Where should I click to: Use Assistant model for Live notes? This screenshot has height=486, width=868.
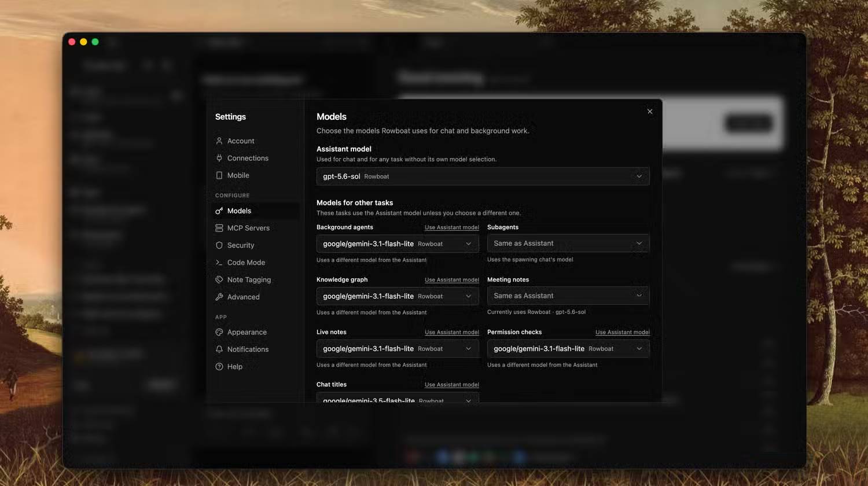click(x=452, y=333)
